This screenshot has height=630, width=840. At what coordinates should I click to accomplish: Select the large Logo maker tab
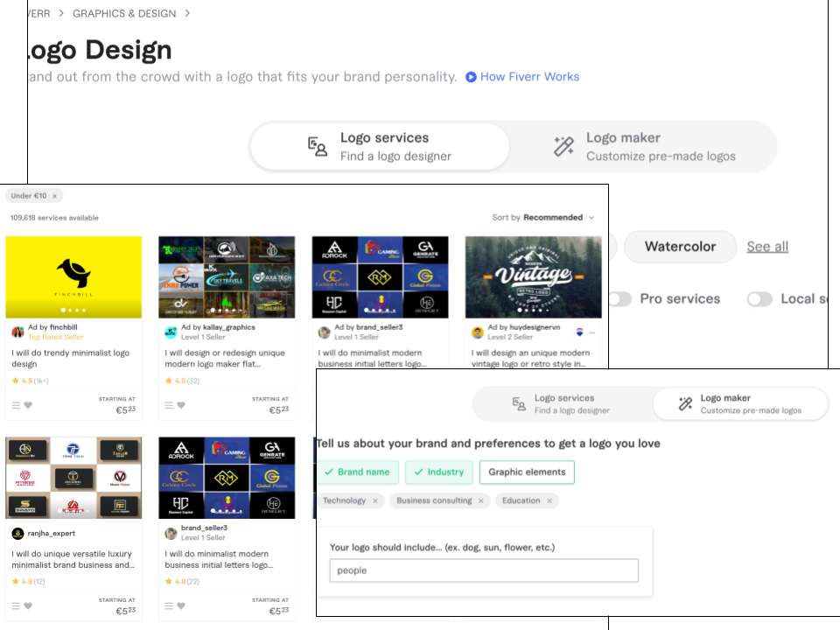click(x=643, y=147)
